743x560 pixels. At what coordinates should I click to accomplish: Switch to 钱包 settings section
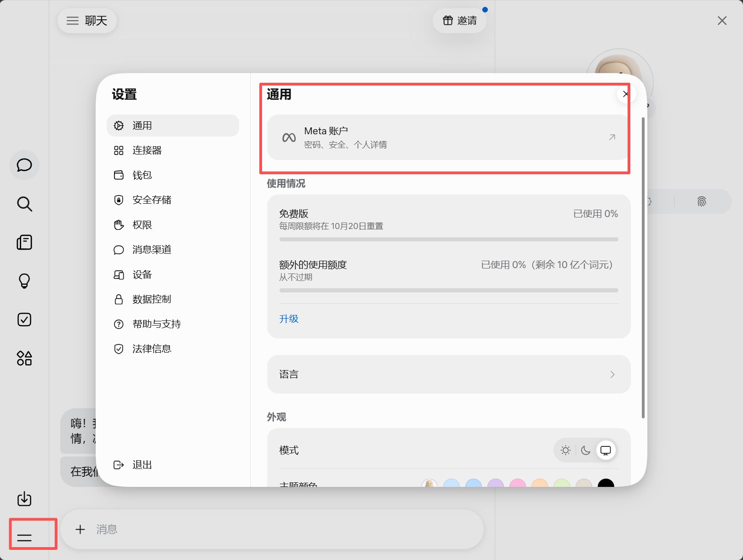[173, 175]
